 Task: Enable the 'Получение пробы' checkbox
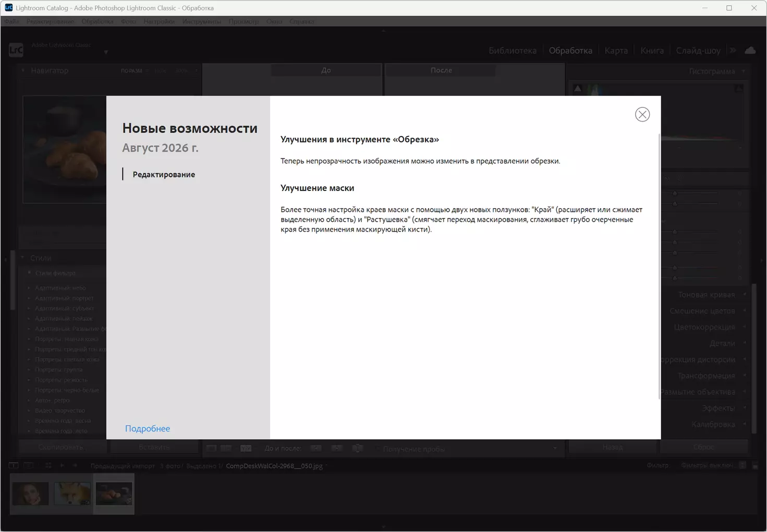(377, 449)
